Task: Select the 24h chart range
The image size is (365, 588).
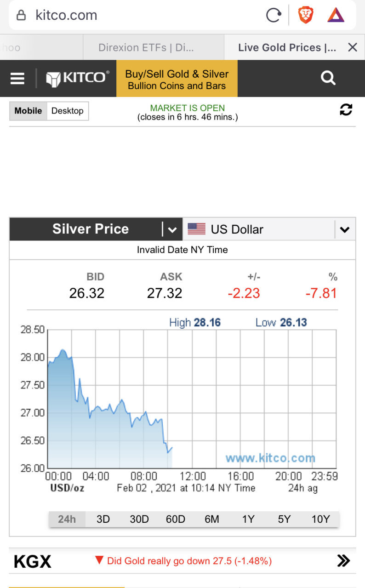Action: (67, 519)
